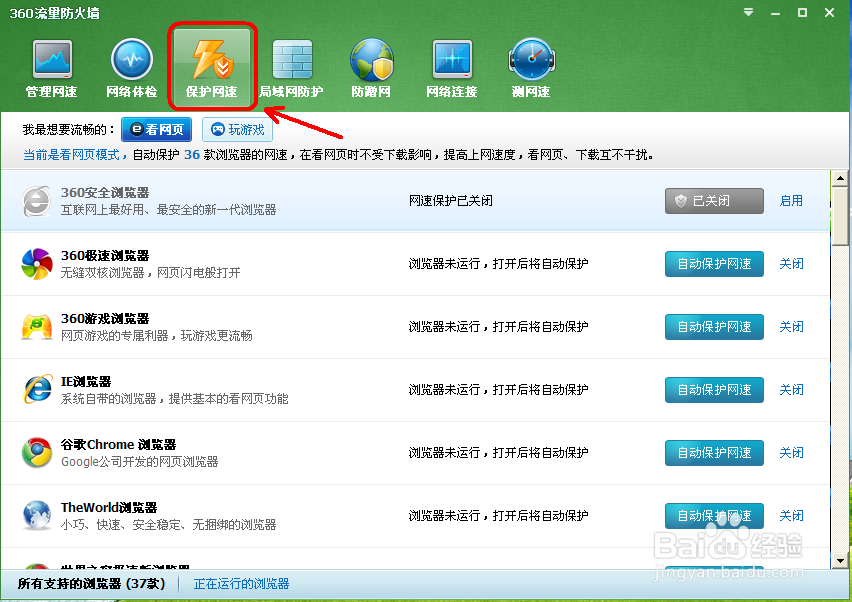Click the 360流量防火墙 window title
Image resolution: width=852 pixels, height=602 pixels.
click(54, 13)
